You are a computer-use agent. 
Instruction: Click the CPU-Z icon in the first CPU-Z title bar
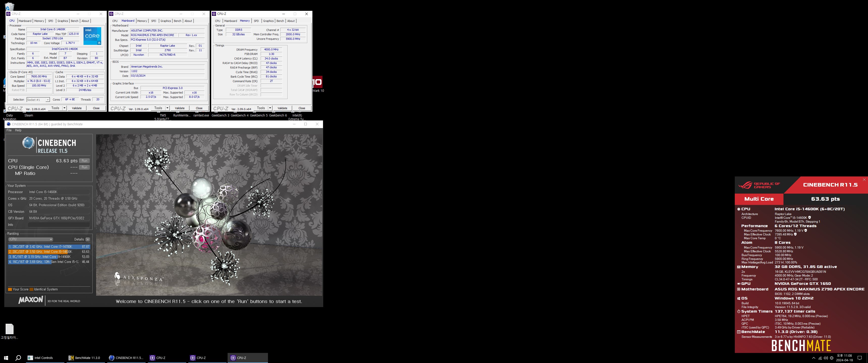(x=8, y=14)
